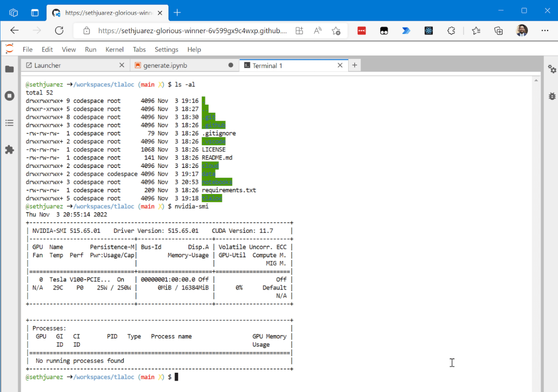Image resolution: width=558 pixels, height=392 pixels.
Task: Click the browser Extensions puzzle icon
Action: click(451, 31)
